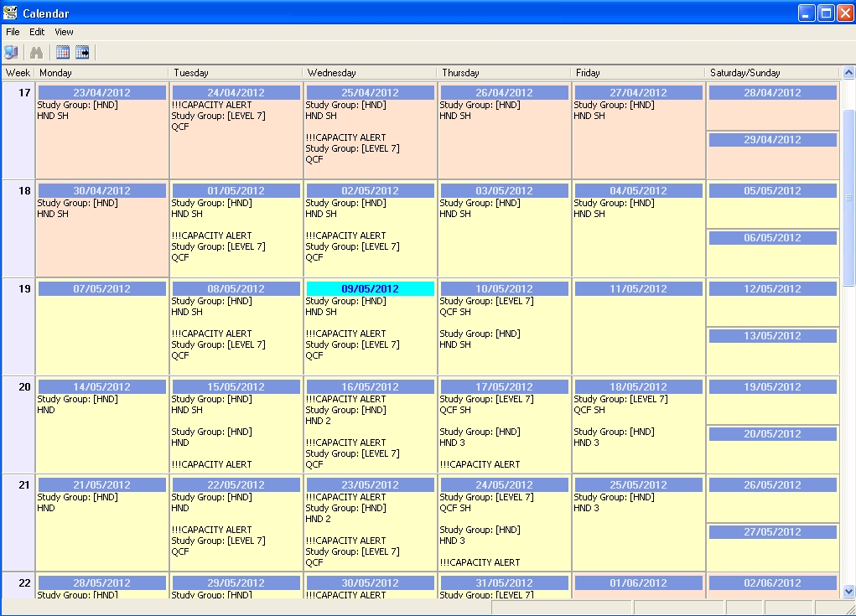Click the Week column header
Screen dimensions: 856x616
18,73
